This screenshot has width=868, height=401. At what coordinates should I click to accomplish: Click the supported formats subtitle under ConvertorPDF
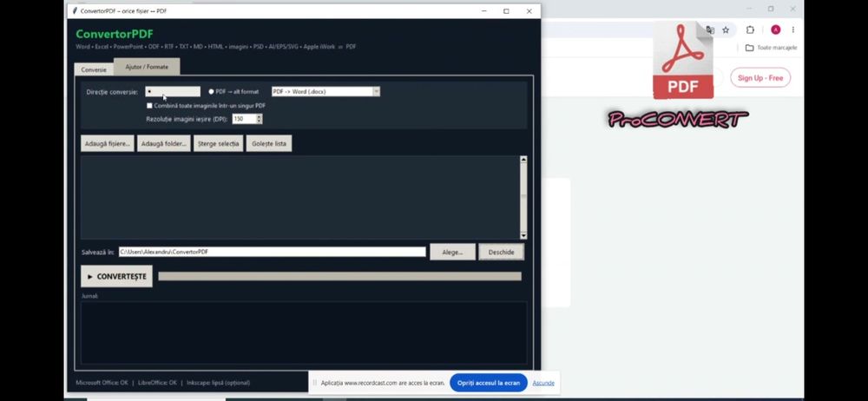point(216,47)
